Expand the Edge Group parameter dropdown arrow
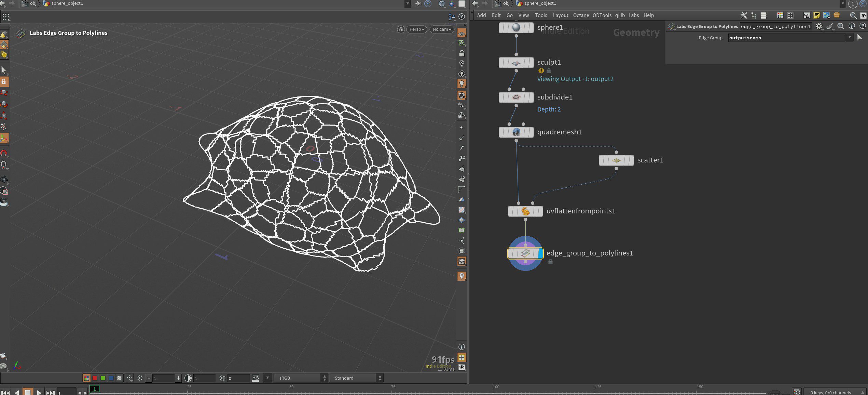868x395 pixels. pyautogui.click(x=850, y=37)
